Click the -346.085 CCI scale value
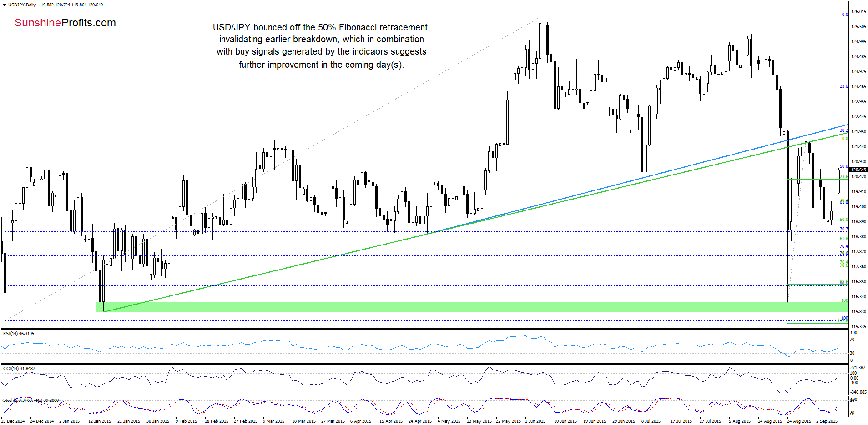 [x=858, y=392]
